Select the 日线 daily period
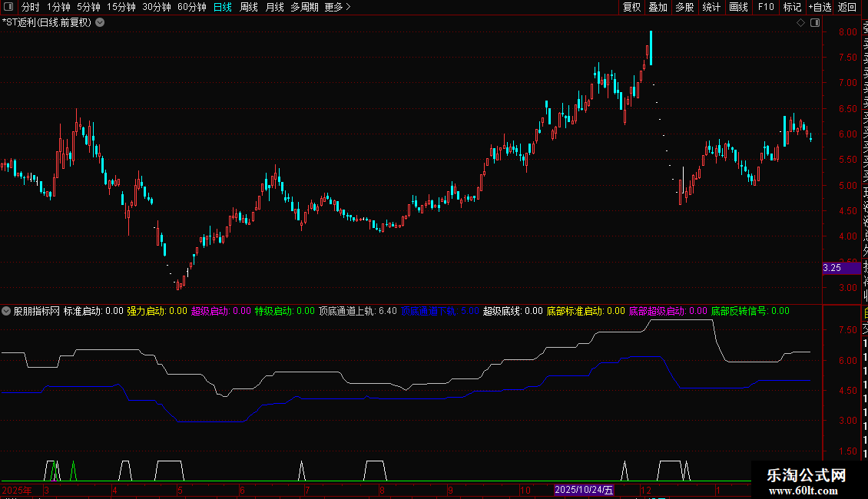The image size is (868, 499). coord(223,7)
